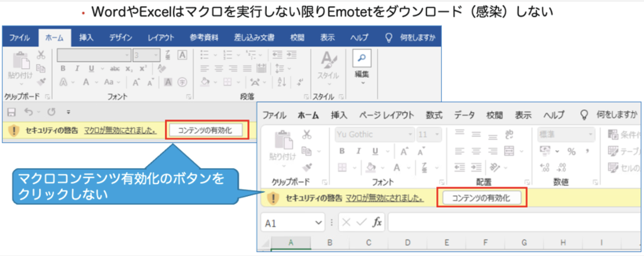Click font color A in Excel
The height and width of the screenshot is (256, 644).
[x=397, y=168]
